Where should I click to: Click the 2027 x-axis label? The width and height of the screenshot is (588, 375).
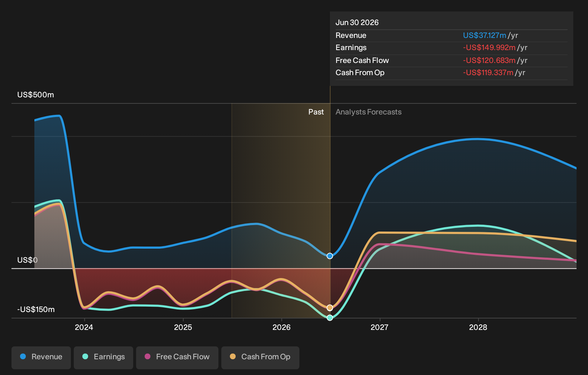tap(380, 327)
